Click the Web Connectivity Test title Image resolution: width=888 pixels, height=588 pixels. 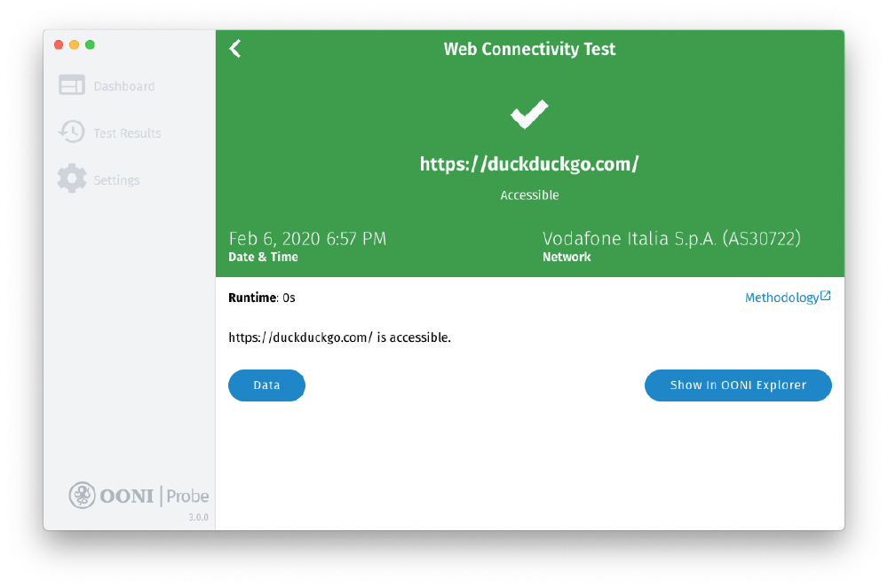point(529,49)
